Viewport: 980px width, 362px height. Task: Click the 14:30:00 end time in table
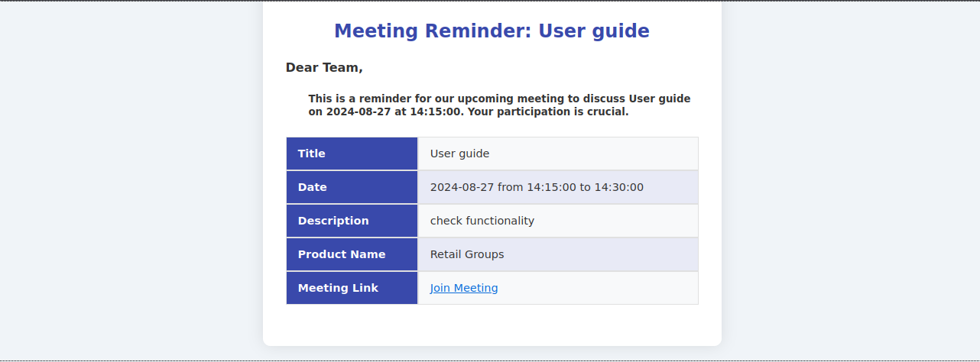[618, 187]
